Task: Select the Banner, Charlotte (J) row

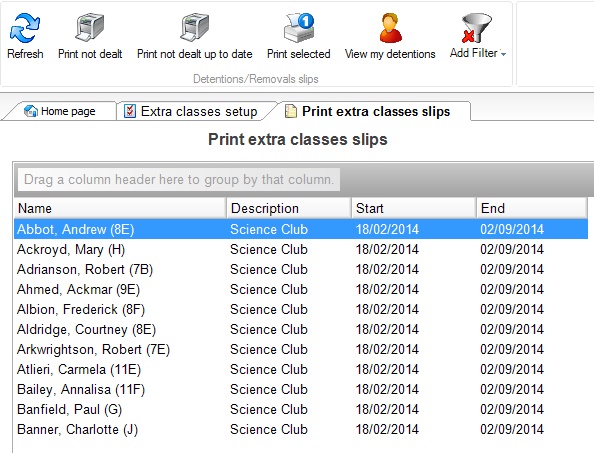Action: click(301, 429)
